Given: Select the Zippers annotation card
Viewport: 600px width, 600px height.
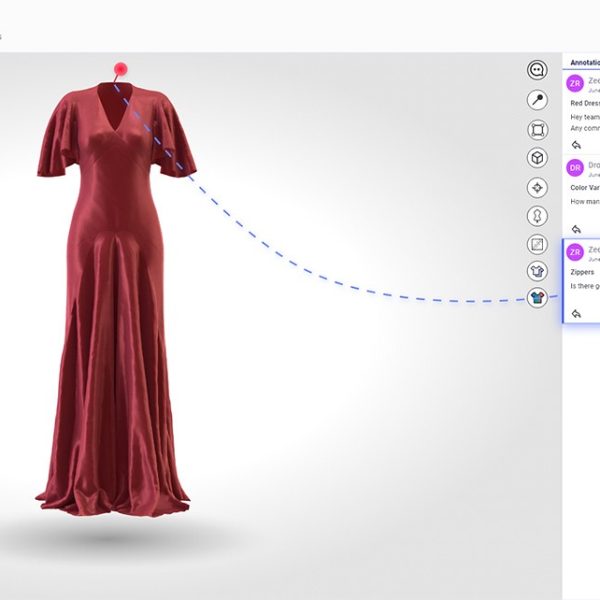Looking at the screenshot, I should [584, 282].
